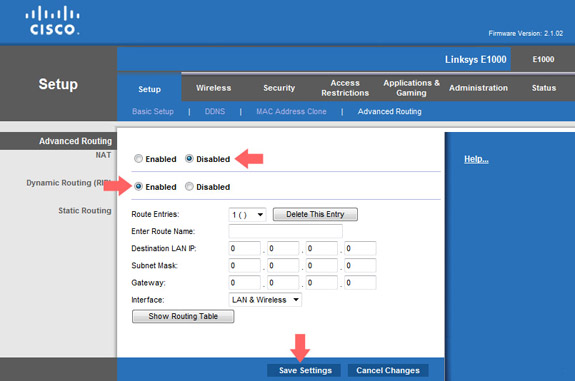Click the E1000 model label
The image size is (575, 381).
[x=543, y=59]
